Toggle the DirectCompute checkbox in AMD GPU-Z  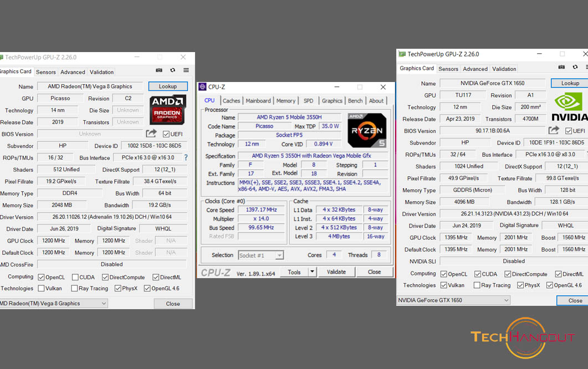coord(105,277)
